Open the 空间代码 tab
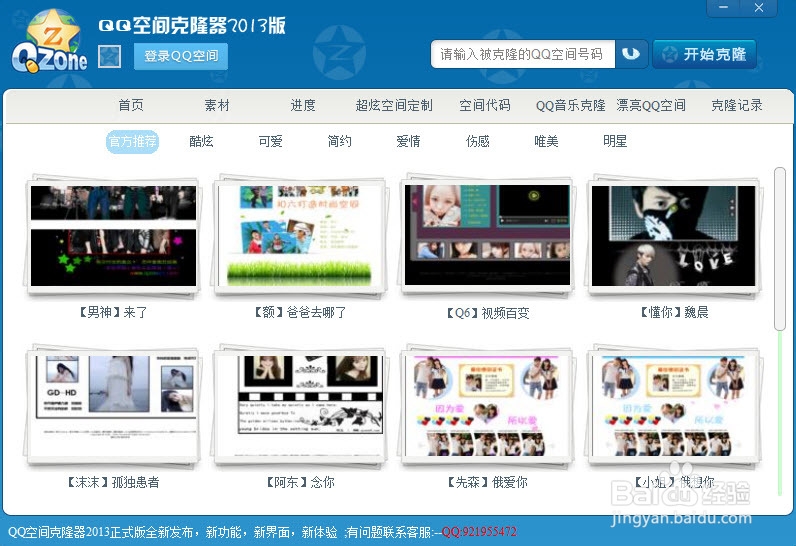 [485, 105]
